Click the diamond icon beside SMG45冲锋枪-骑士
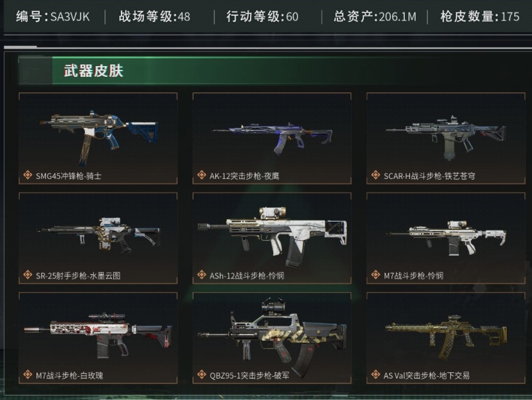 (x=28, y=175)
